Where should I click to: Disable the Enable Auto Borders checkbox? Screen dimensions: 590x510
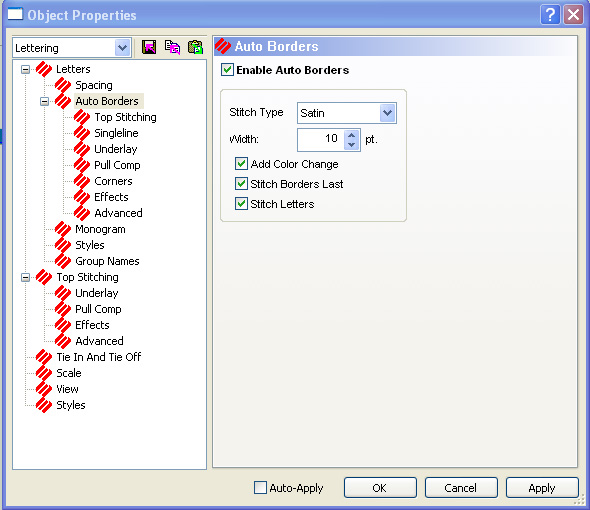pyautogui.click(x=227, y=70)
